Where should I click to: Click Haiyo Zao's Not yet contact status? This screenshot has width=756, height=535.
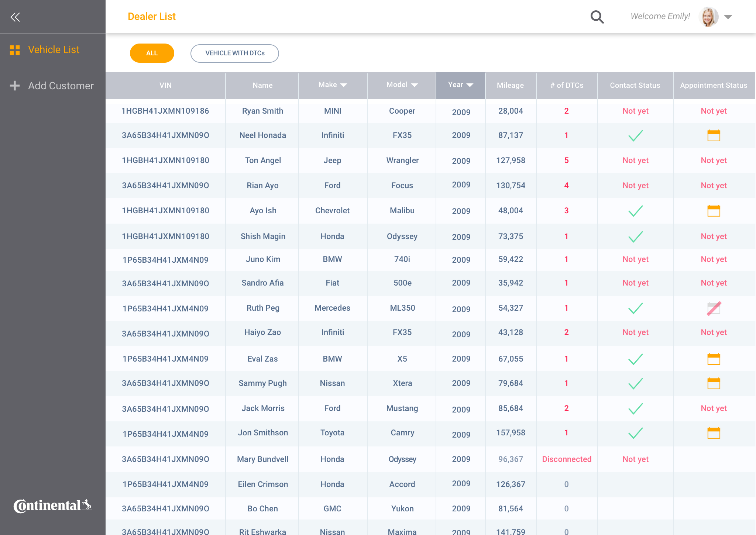(x=635, y=332)
